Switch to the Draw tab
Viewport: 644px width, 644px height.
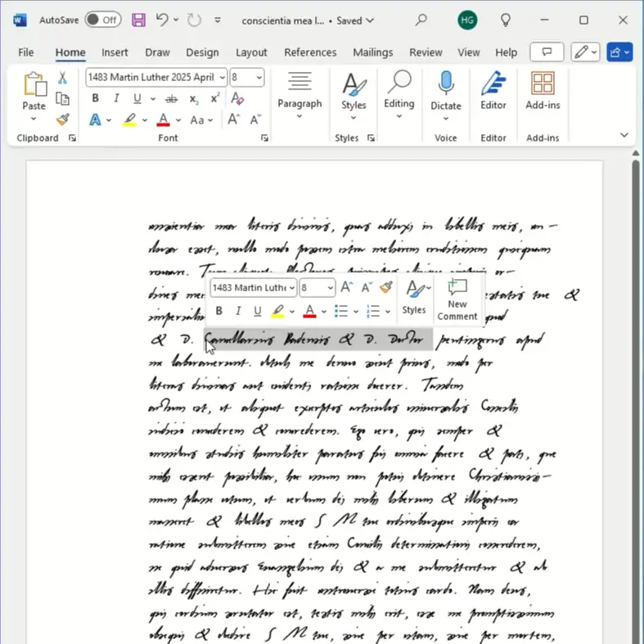coord(157,52)
